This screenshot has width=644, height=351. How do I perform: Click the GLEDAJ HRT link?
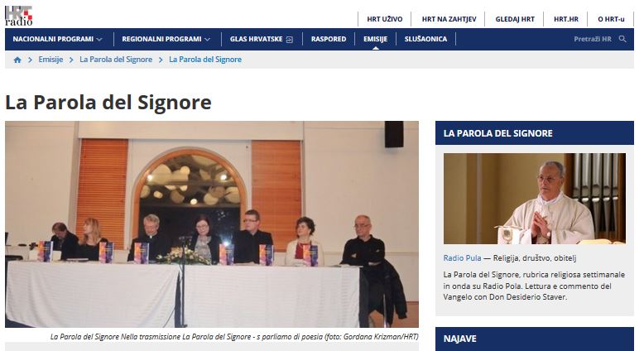click(x=515, y=19)
